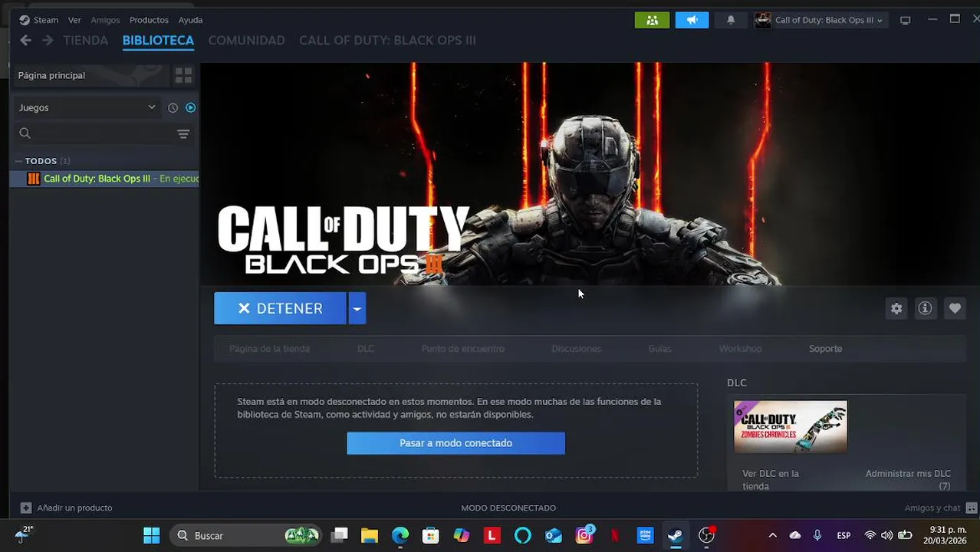The image size is (980, 552).
Task: Switch to the BIBLIOTECA section
Action: point(158,41)
